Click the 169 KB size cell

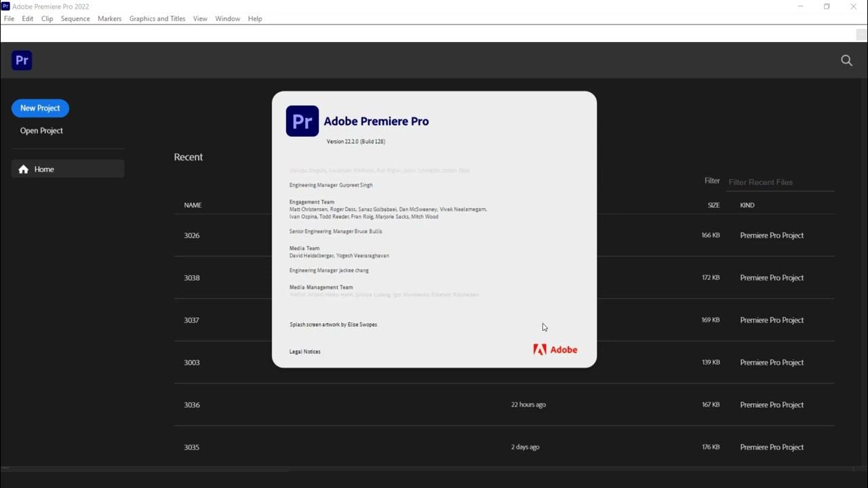(711, 320)
